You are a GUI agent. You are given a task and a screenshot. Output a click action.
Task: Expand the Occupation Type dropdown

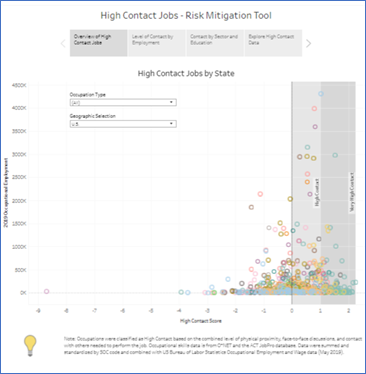[x=123, y=103]
